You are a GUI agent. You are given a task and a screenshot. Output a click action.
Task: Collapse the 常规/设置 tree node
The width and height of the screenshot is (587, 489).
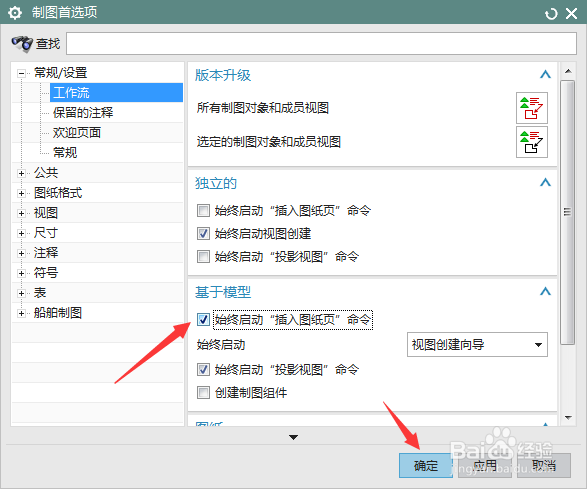point(21,73)
